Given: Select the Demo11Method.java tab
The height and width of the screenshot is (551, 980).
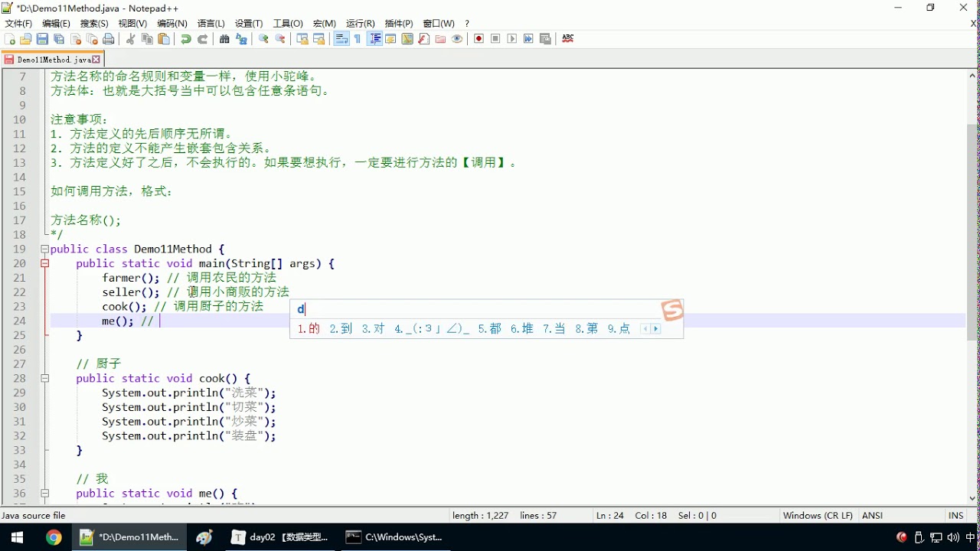Looking at the screenshot, I should (x=53, y=60).
